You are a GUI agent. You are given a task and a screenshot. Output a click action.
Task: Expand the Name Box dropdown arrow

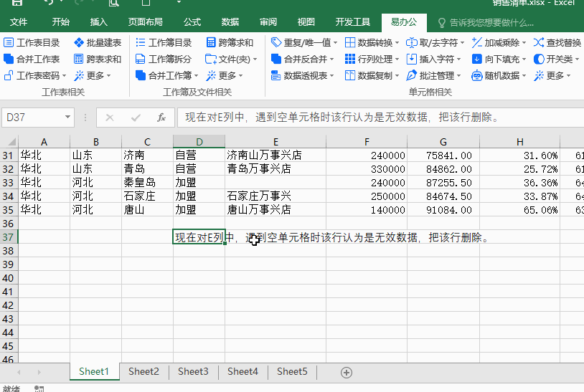67,117
